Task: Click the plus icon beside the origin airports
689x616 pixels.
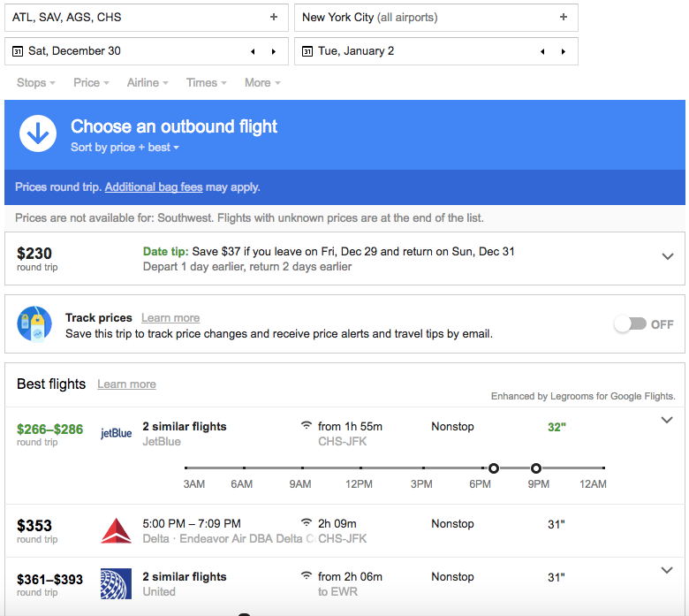Action: 274,17
